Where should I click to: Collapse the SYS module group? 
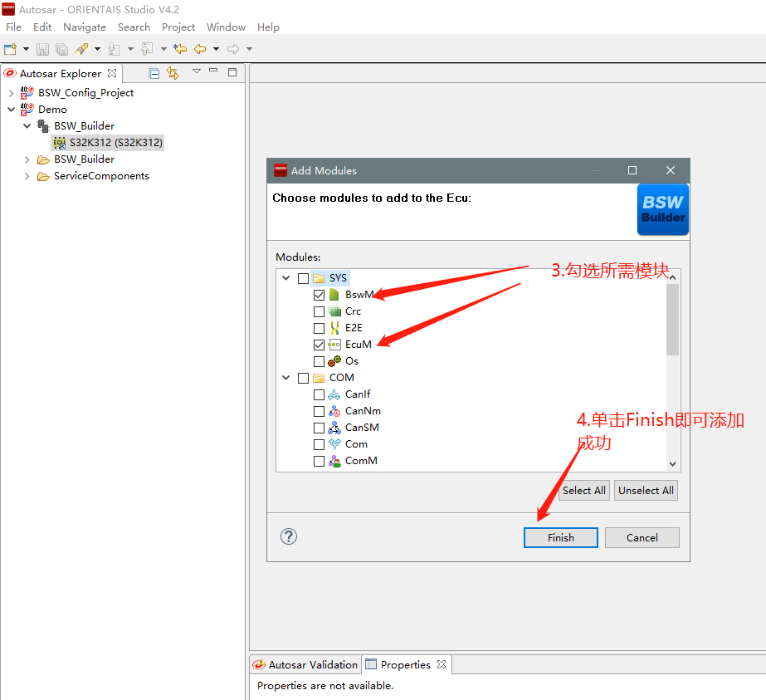(286, 278)
